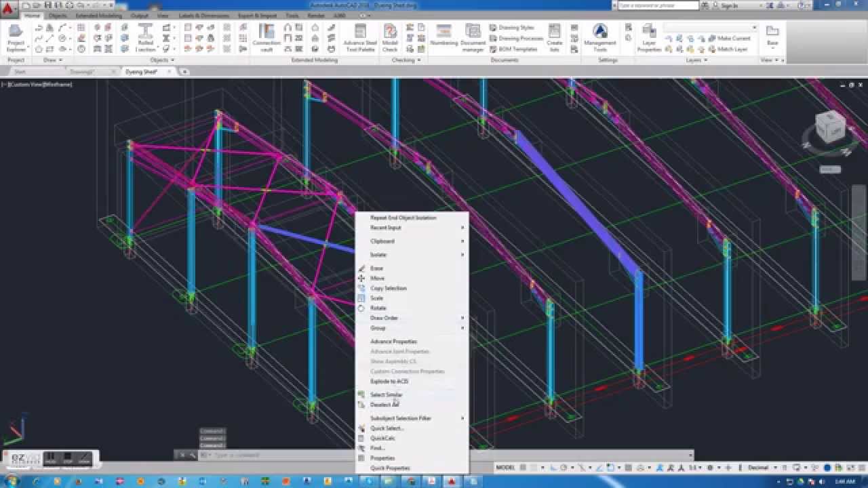
Task: Click the Make Current layer icon
Action: [711, 39]
